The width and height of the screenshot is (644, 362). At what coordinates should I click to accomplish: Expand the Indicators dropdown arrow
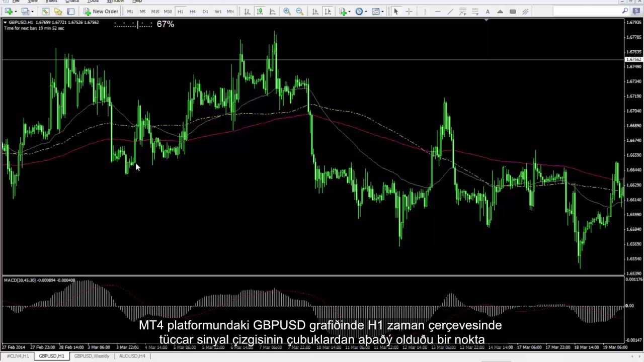(x=350, y=11)
